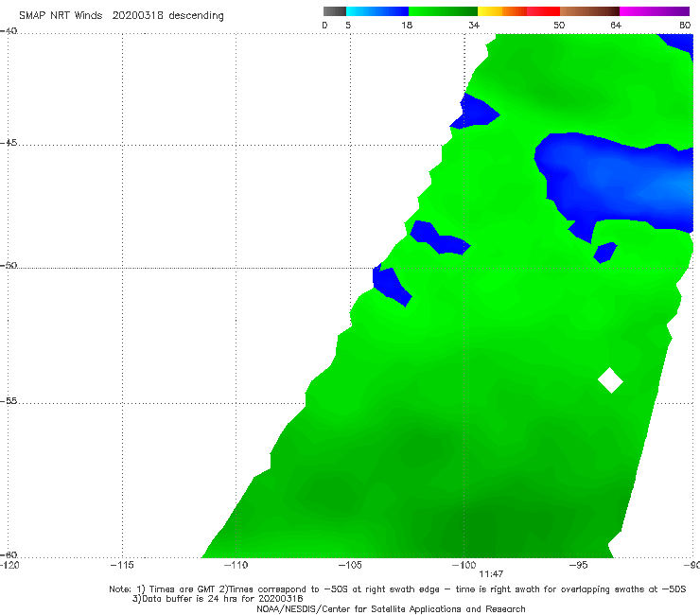Click the color bar label '34'

tap(474, 26)
